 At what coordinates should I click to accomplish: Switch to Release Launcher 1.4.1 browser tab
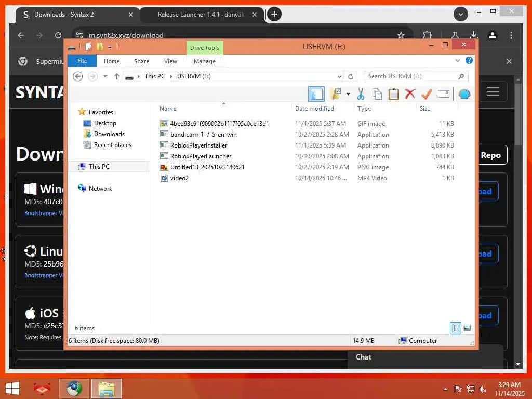point(201,15)
